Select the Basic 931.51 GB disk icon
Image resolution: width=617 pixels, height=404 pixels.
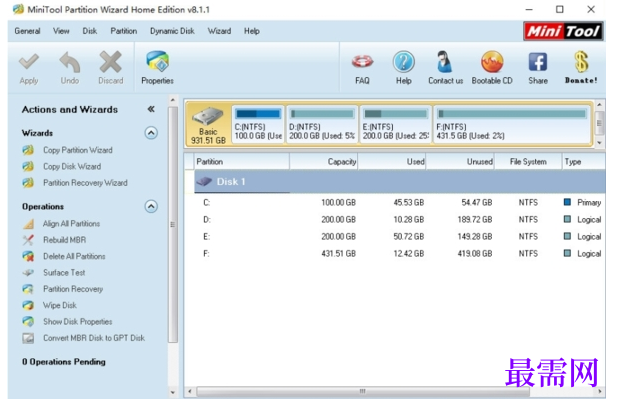[208, 125]
